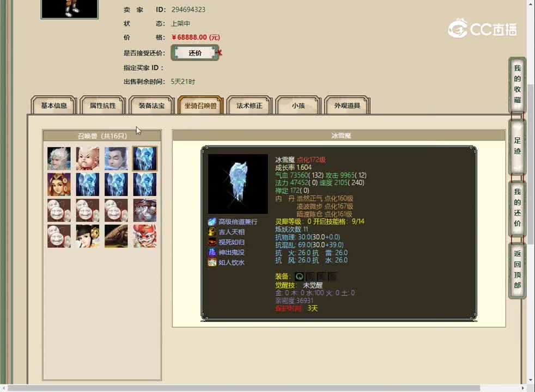Click the 点化172级 level text

pyautogui.click(x=311, y=160)
